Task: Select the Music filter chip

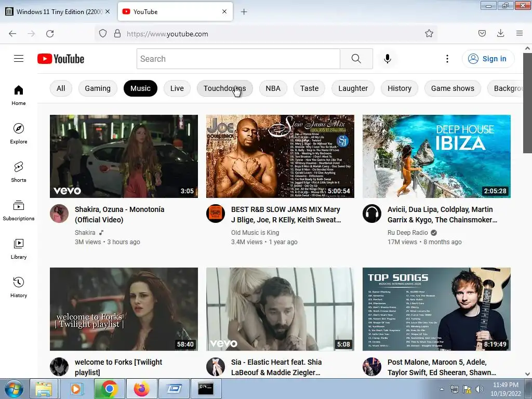Action: (x=140, y=88)
